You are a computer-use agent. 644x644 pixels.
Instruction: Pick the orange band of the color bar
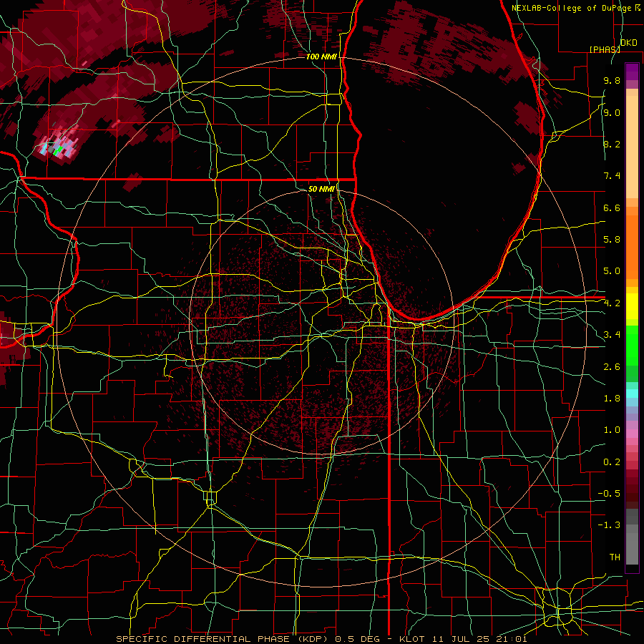pos(632,246)
